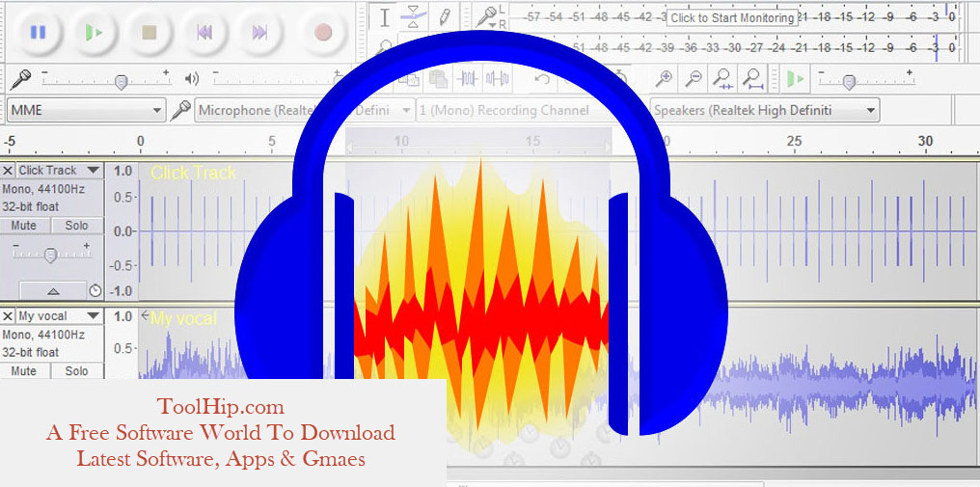Open the Microphone recording device dropdown
The image size is (980, 487).
[305, 111]
